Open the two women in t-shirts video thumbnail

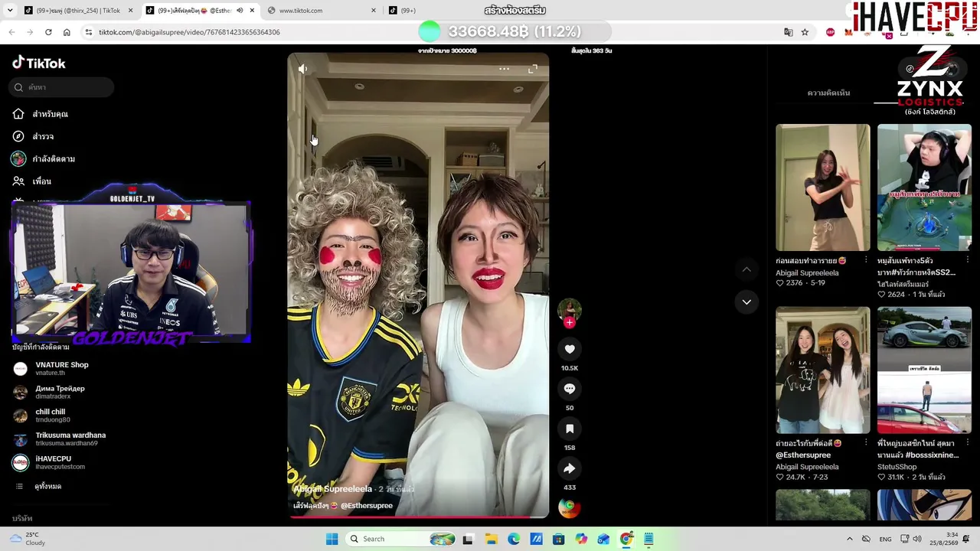[x=823, y=370]
